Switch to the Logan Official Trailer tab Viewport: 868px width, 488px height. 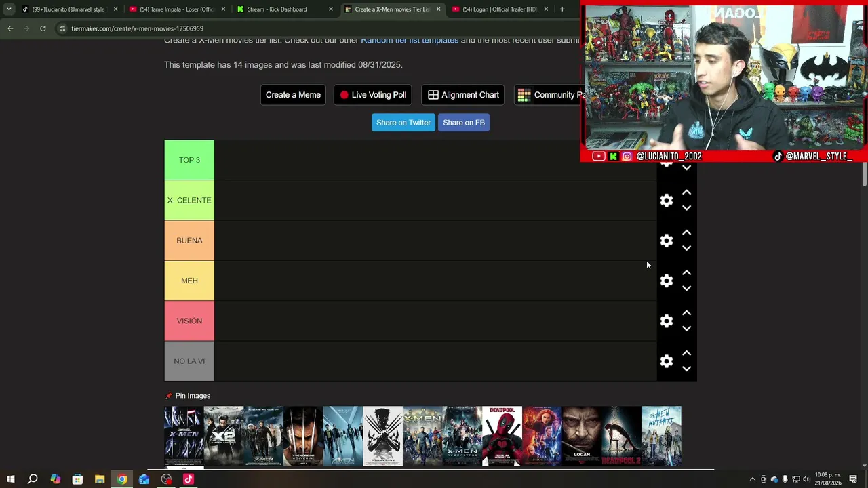point(499,9)
